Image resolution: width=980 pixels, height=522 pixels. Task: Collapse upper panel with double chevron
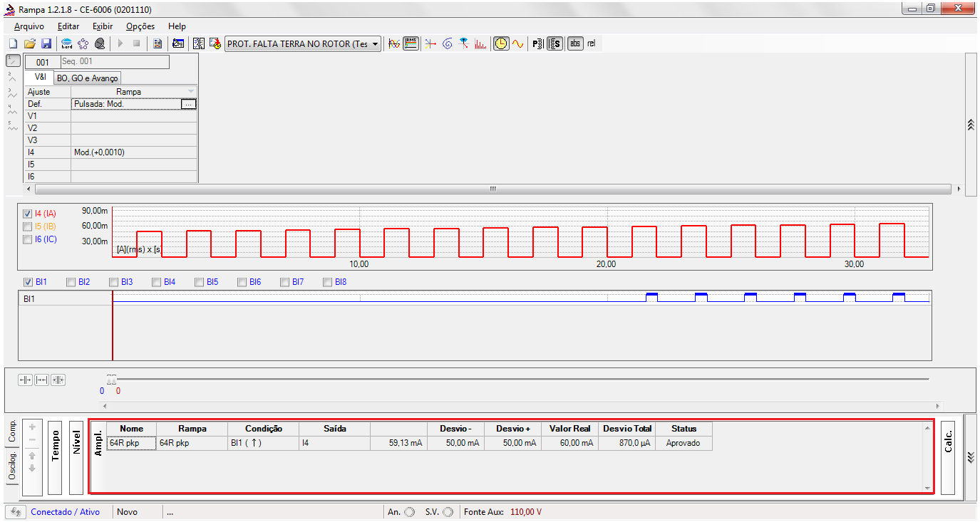971,125
